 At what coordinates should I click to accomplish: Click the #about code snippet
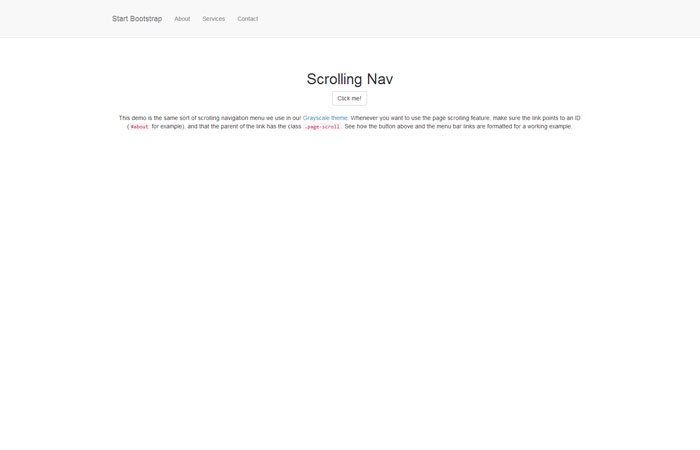pyautogui.click(x=139, y=127)
